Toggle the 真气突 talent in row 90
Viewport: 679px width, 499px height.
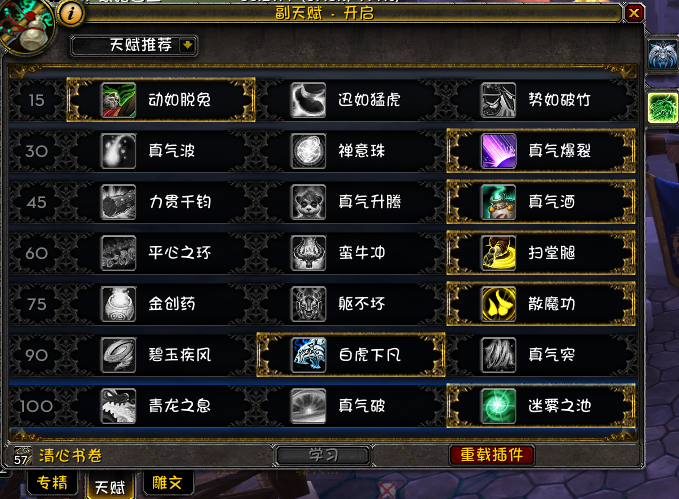541,355
